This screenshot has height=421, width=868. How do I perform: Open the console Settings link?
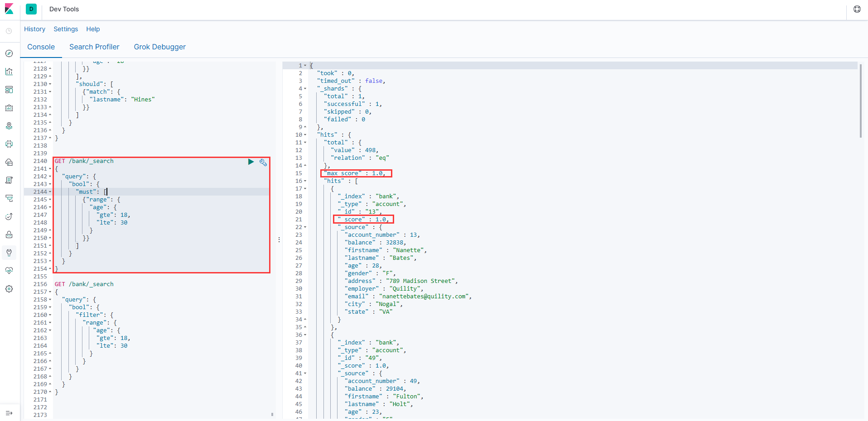pyautogui.click(x=66, y=29)
